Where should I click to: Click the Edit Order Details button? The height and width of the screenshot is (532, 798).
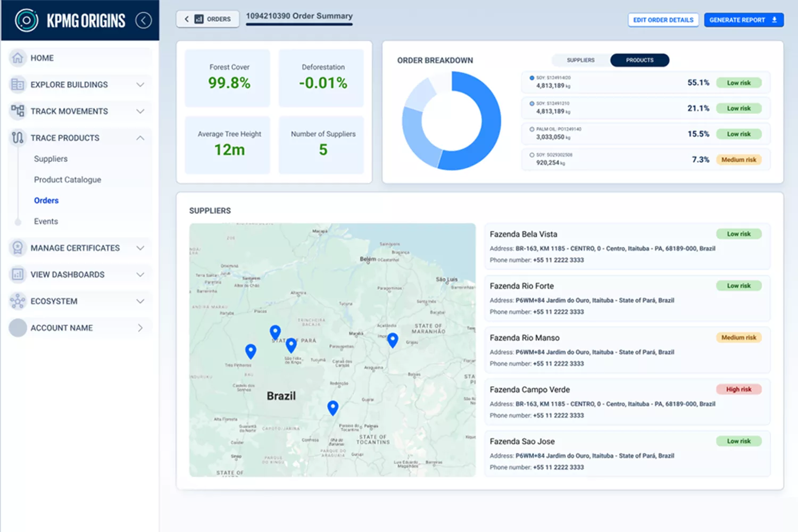(663, 20)
